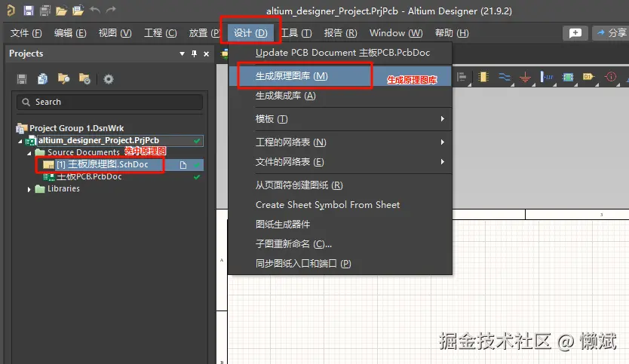Collapse the Source Documents folder
The height and width of the screenshot is (364, 629).
[29, 153]
